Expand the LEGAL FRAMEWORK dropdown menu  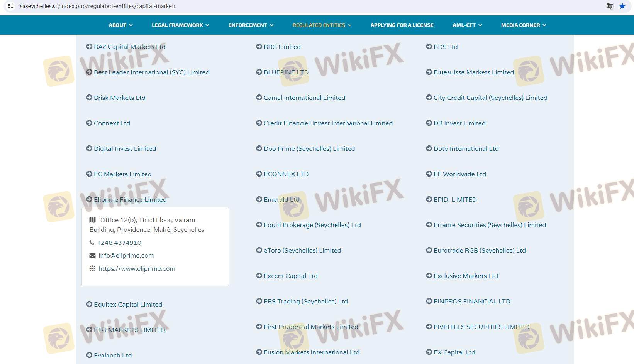tap(180, 25)
